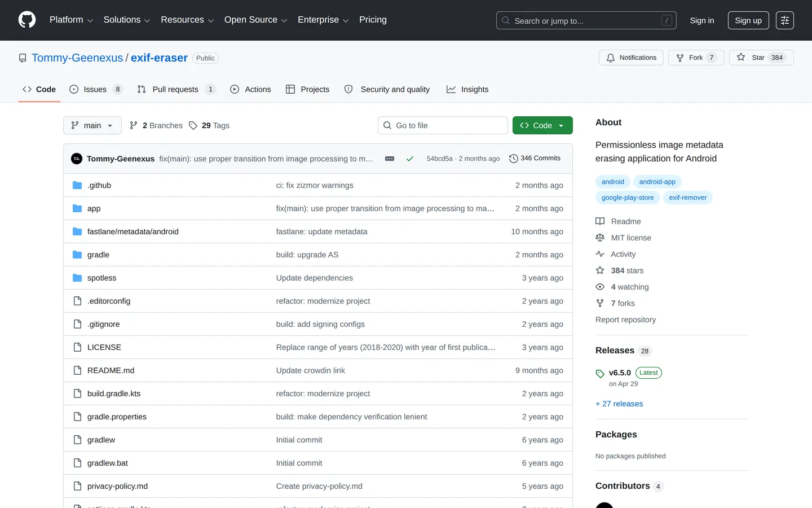Click the tag icon next to 29 Tags
The height and width of the screenshot is (508, 812).
click(193, 125)
